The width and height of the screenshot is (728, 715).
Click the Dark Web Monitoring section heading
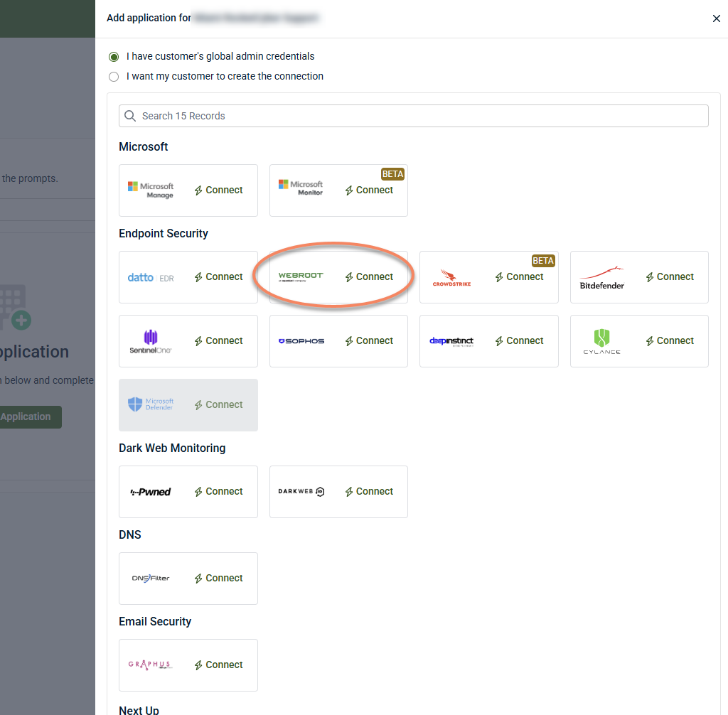[x=172, y=448]
